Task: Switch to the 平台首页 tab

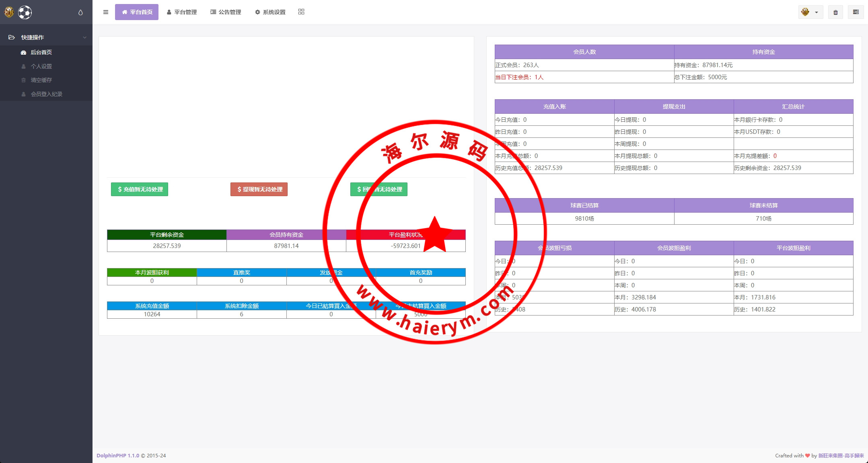Action: (x=137, y=12)
